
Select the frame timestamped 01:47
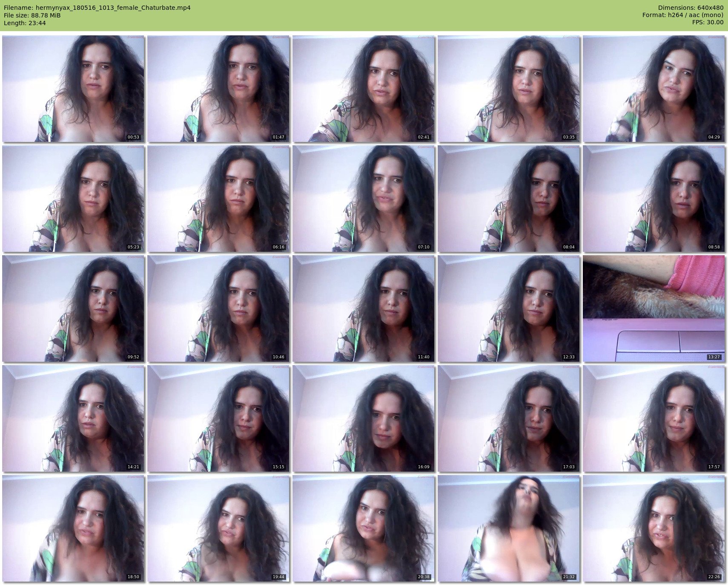pyautogui.click(x=218, y=89)
